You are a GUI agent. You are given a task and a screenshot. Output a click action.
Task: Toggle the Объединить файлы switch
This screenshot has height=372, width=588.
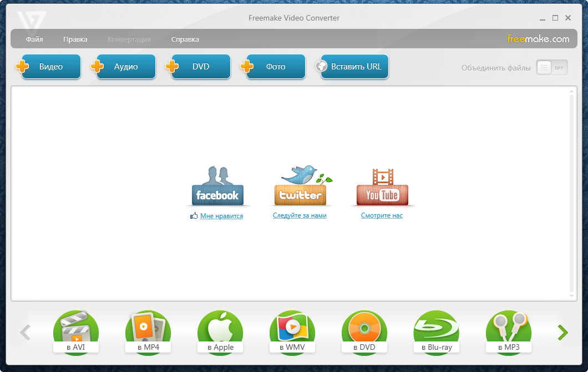pyautogui.click(x=551, y=68)
